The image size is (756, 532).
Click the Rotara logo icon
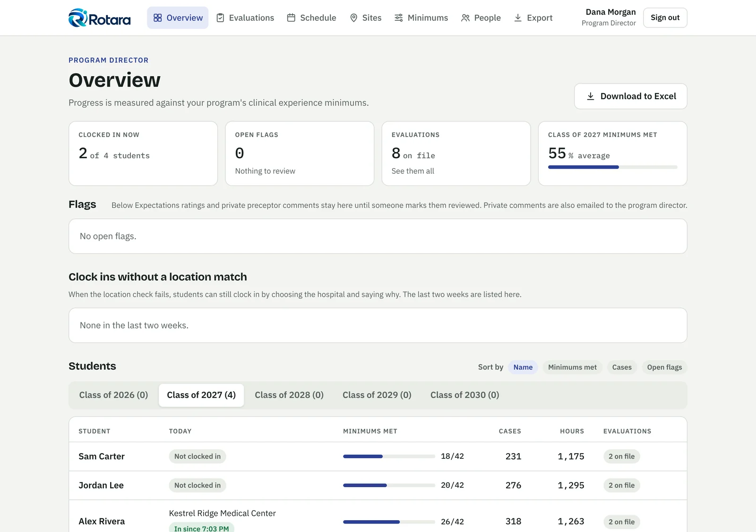point(77,18)
